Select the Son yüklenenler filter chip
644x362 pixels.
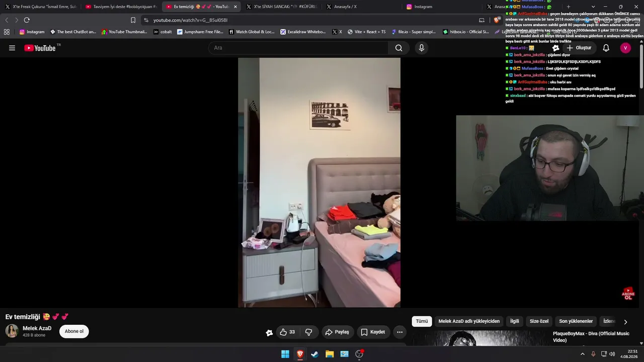click(x=576, y=321)
